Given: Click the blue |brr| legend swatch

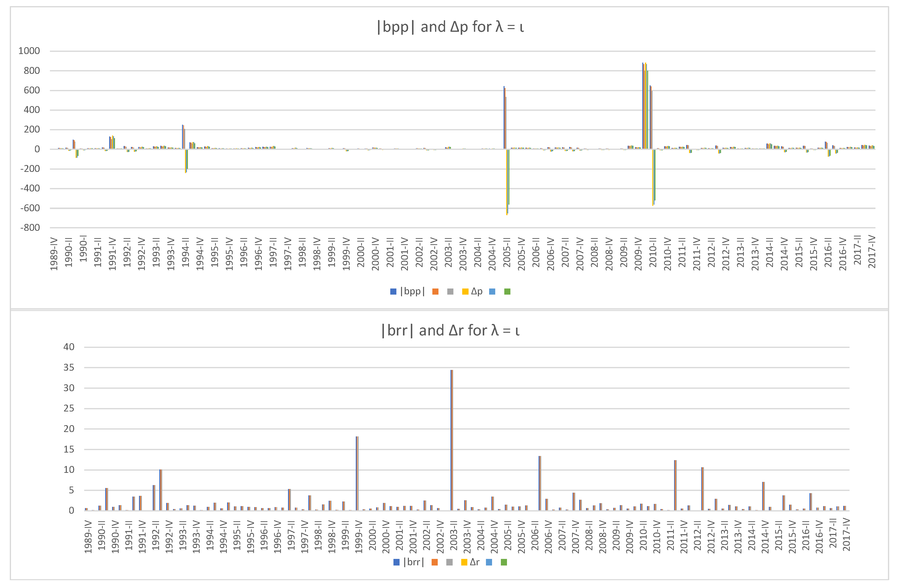Looking at the screenshot, I should click(x=396, y=562).
